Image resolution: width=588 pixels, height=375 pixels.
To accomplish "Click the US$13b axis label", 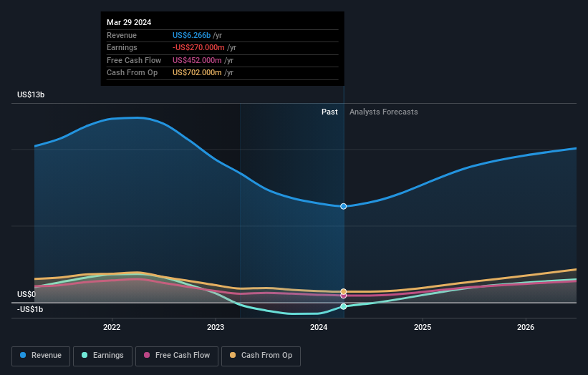I will point(31,94).
